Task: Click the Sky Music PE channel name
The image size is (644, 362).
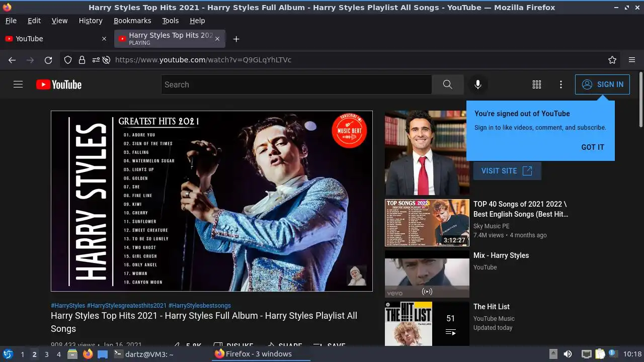Action: [x=492, y=226]
